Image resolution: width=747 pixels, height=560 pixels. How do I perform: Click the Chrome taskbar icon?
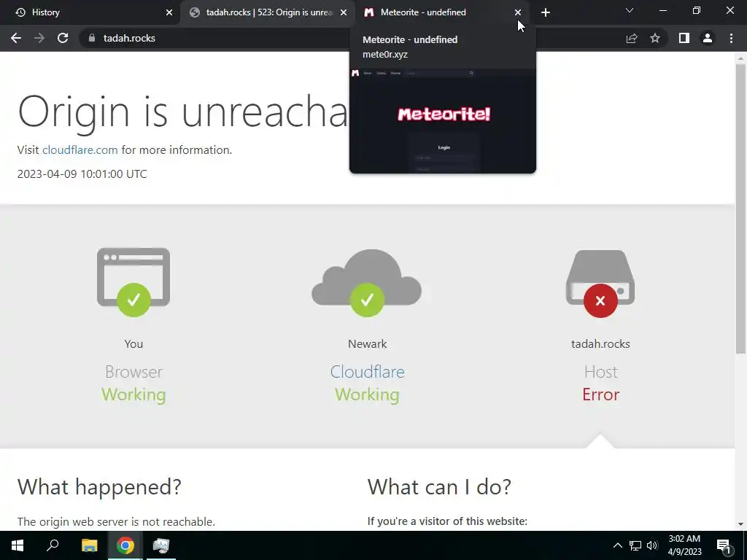pyautogui.click(x=125, y=545)
